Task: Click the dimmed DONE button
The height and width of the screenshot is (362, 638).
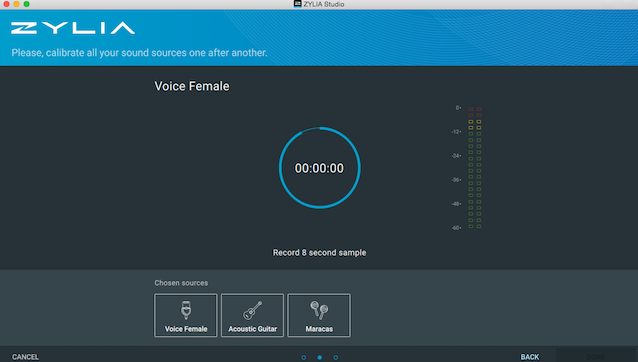Action: pos(596,356)
